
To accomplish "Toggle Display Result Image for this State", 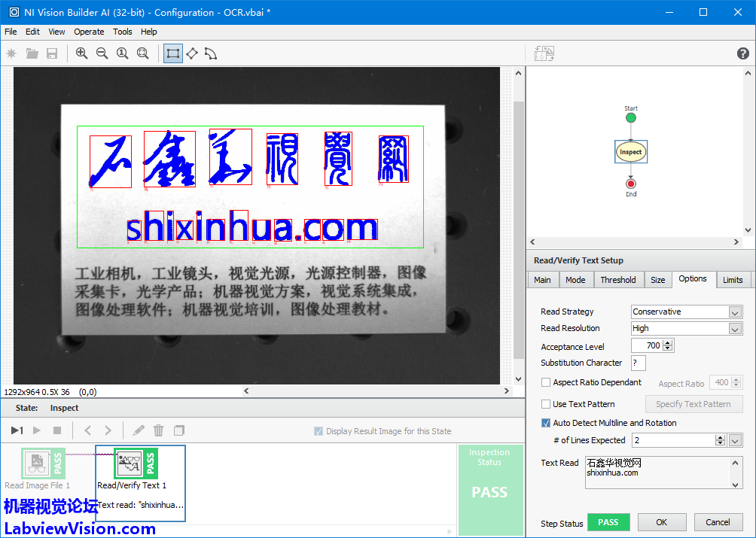I will coord(319,431).
